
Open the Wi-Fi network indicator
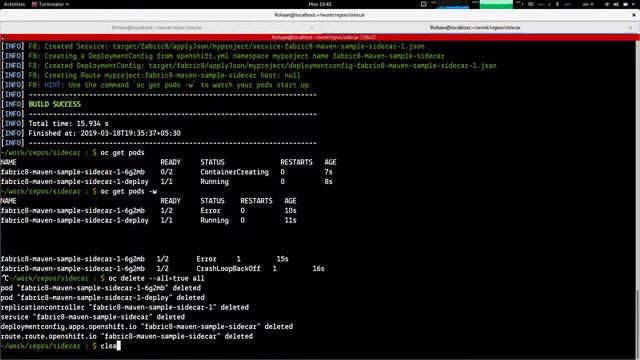point(607,4)
